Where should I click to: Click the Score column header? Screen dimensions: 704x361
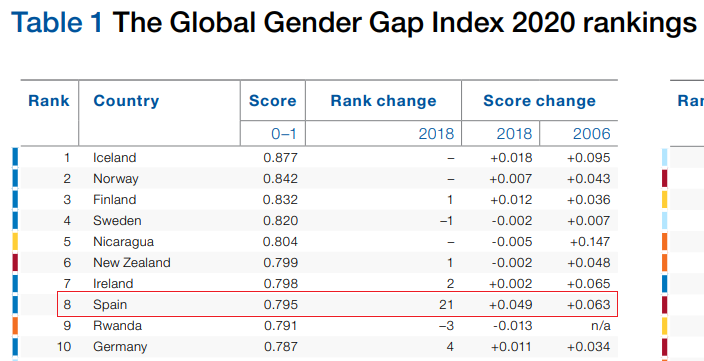coord(273,101)
